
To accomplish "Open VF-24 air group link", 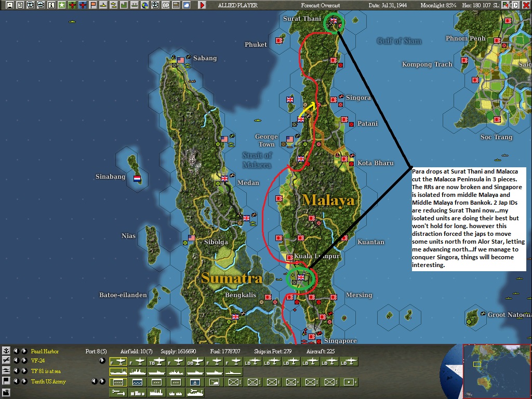I will pyautogui.click(x=37, y=361).
